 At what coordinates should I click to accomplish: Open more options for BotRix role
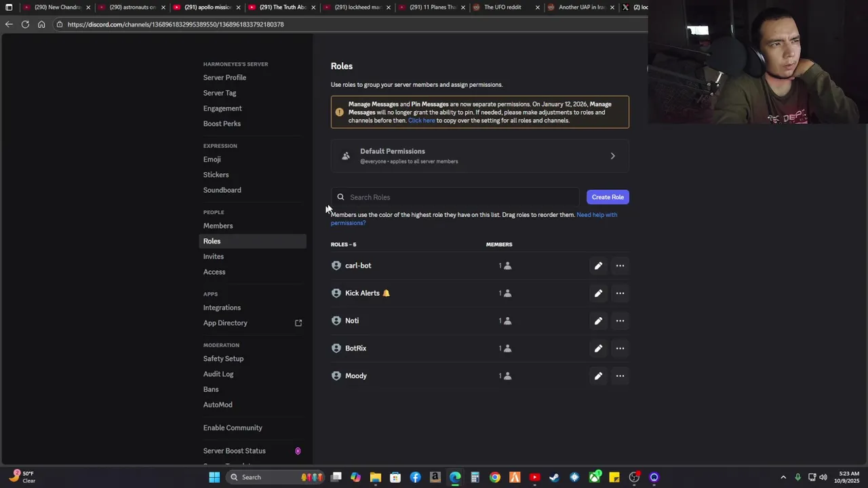[x=620, y=348]
